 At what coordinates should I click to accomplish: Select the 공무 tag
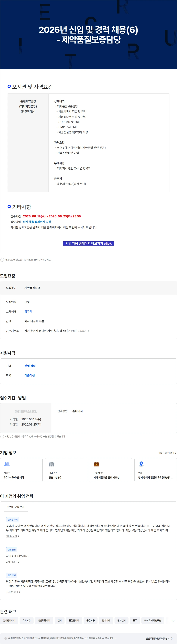pos(135,621)
